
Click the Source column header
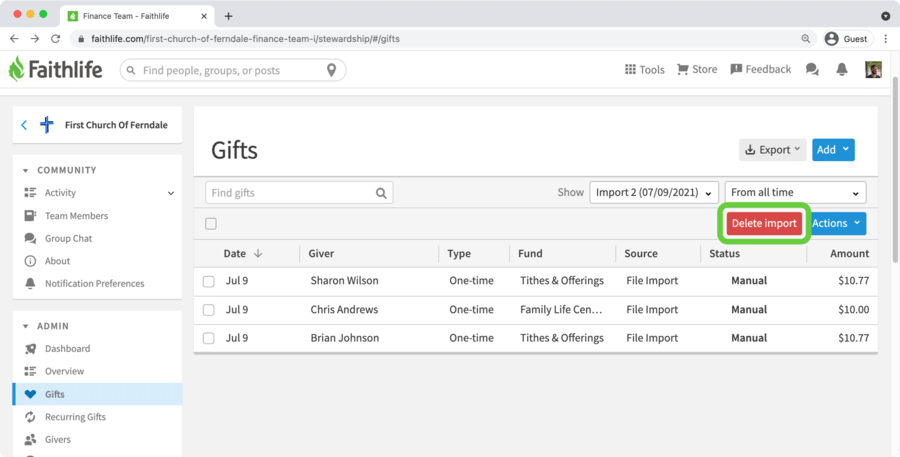(641, 253)
